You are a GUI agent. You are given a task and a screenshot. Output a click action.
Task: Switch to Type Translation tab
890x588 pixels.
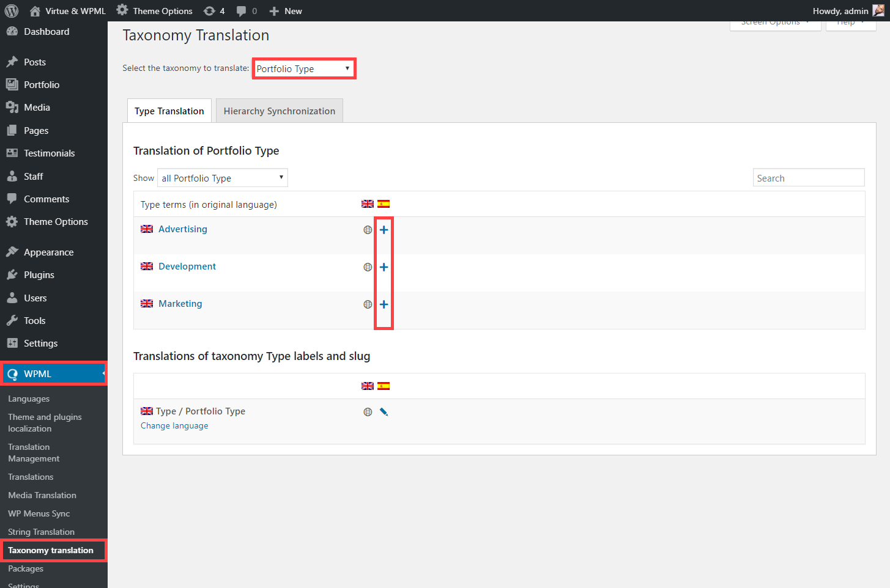click(169, 111)
